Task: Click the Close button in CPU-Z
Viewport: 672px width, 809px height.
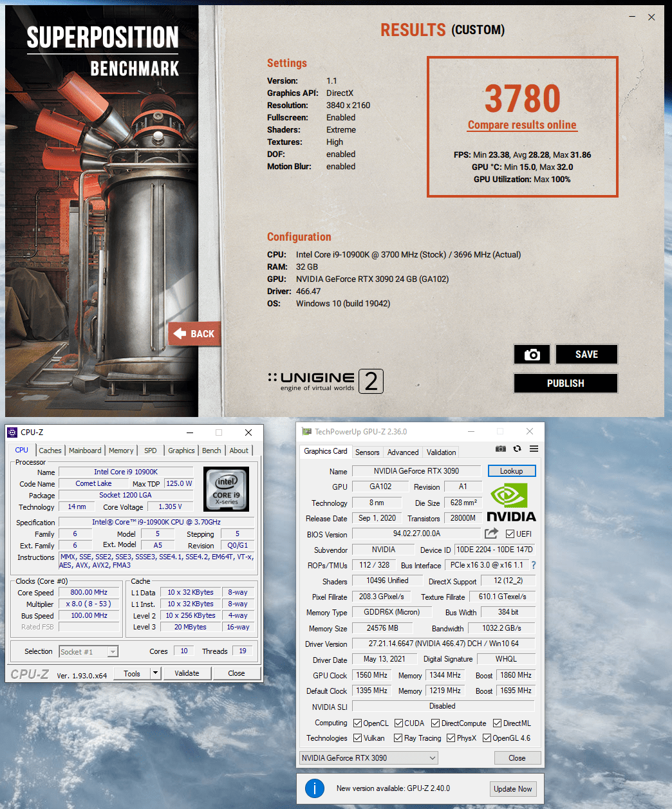Action: click(x=236, y=673)
